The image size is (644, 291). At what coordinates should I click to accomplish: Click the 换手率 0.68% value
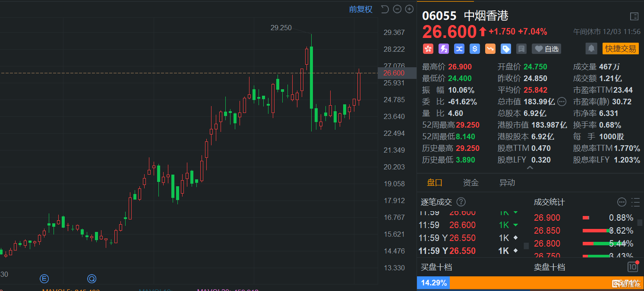pos(610,125)
